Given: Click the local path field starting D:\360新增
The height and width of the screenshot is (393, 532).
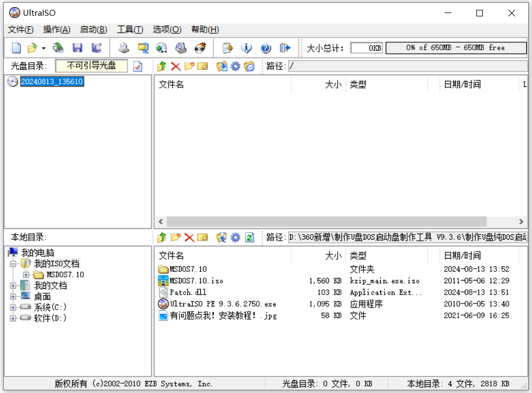Looking at the screenshot, I should pyautogui.click(x=408, y=237).
